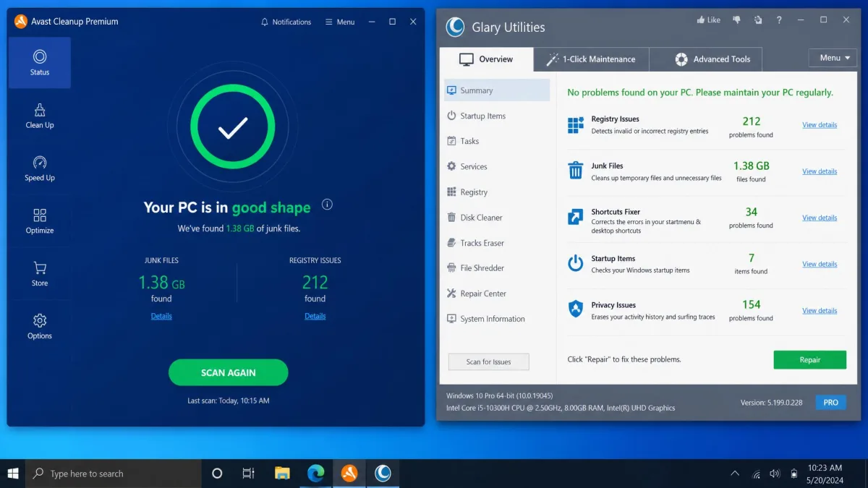The width and height of the screenshot is (868, 488).
Task: Click the Glary Utilities logo in title bar
Action: 455,27
